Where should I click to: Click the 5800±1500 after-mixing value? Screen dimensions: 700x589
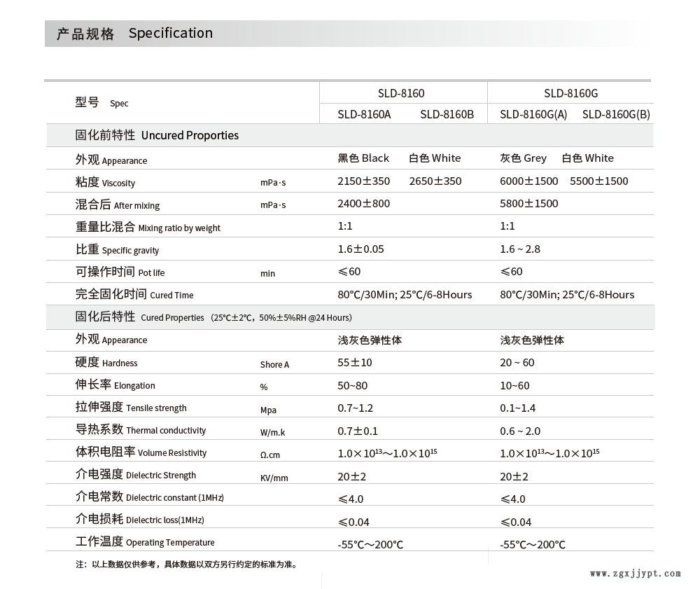[x=528, y=204]
